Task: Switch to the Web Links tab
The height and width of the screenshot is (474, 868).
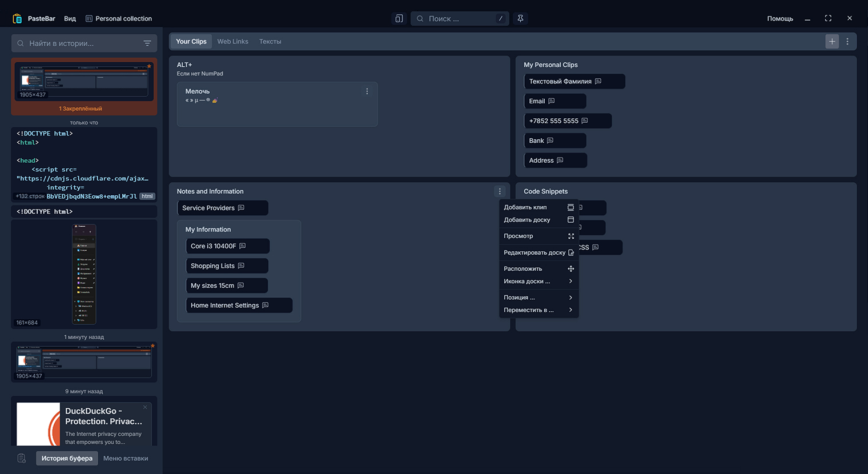Action: tap(232, 41)
